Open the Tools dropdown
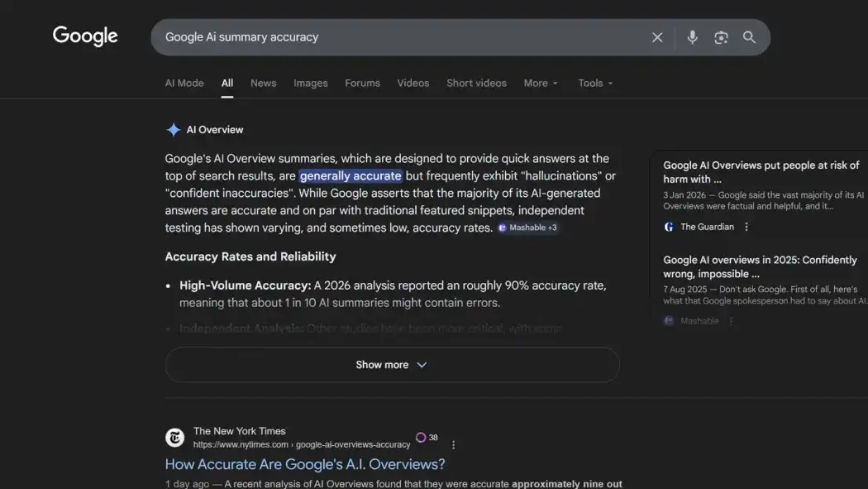 coord(594,83)
